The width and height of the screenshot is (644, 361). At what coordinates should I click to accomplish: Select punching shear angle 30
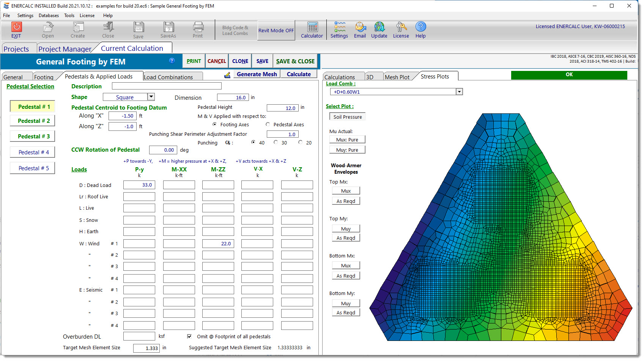276,142
